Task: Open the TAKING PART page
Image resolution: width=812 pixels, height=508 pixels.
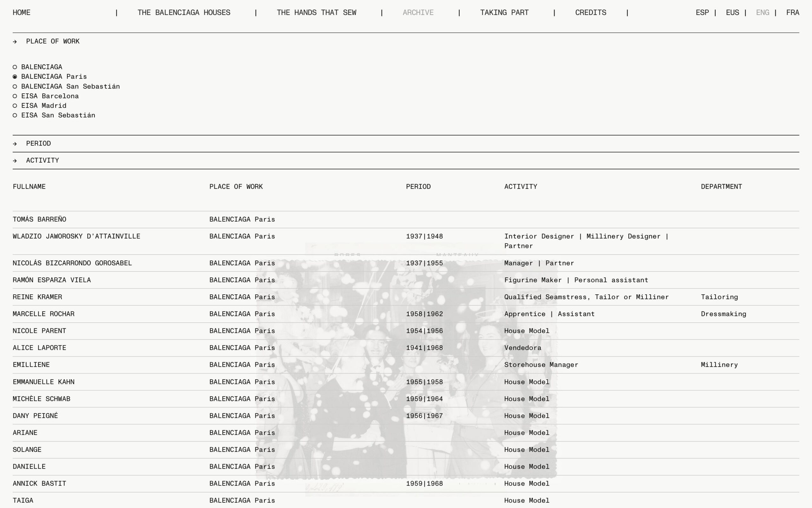Action: tap(504, 13)
